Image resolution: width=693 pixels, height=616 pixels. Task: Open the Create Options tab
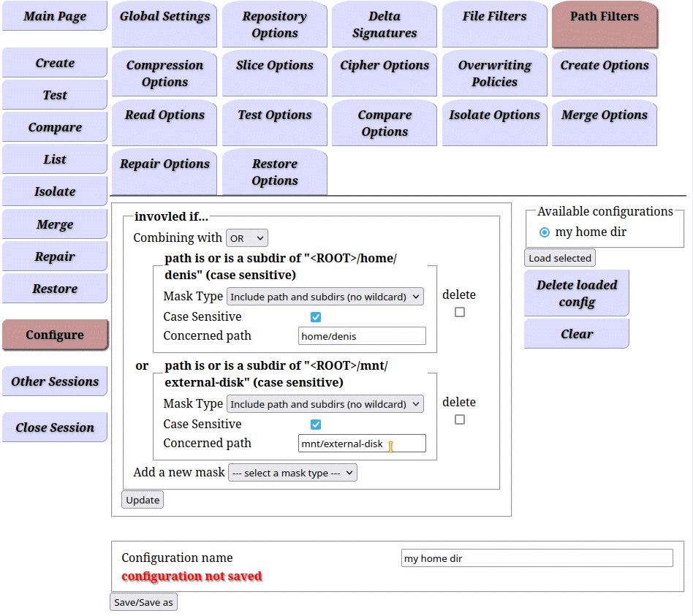(x=605, y=73)
